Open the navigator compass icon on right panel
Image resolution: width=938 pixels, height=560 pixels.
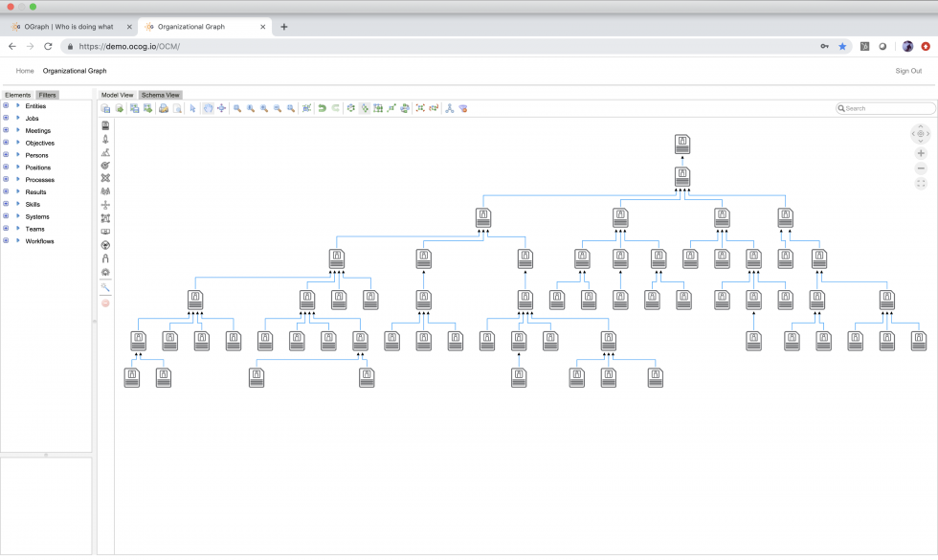(919, 133)
